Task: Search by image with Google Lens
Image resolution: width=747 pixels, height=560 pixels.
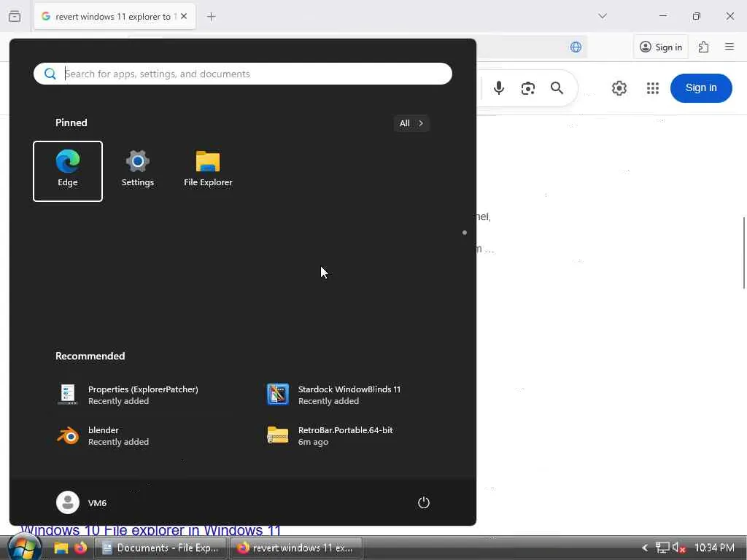Action: coord(528,88)
